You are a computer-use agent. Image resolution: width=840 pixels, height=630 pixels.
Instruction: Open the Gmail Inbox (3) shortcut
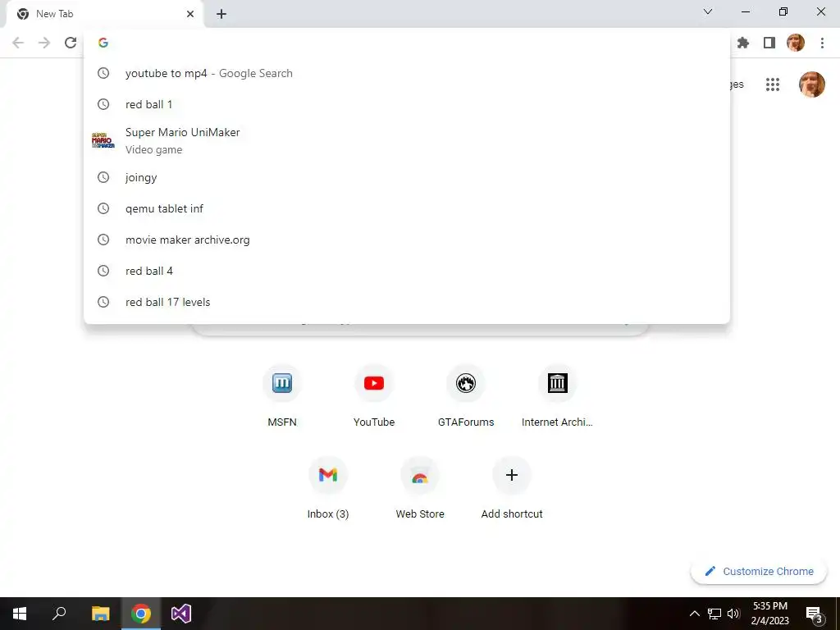(328, 487)
